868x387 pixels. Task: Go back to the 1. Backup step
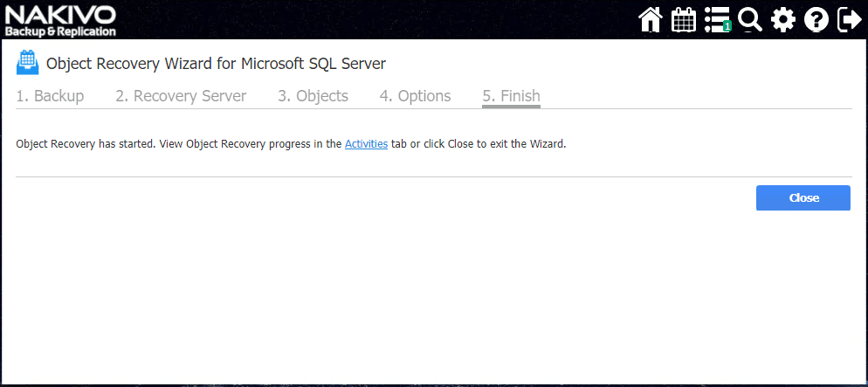coord(50,96)
